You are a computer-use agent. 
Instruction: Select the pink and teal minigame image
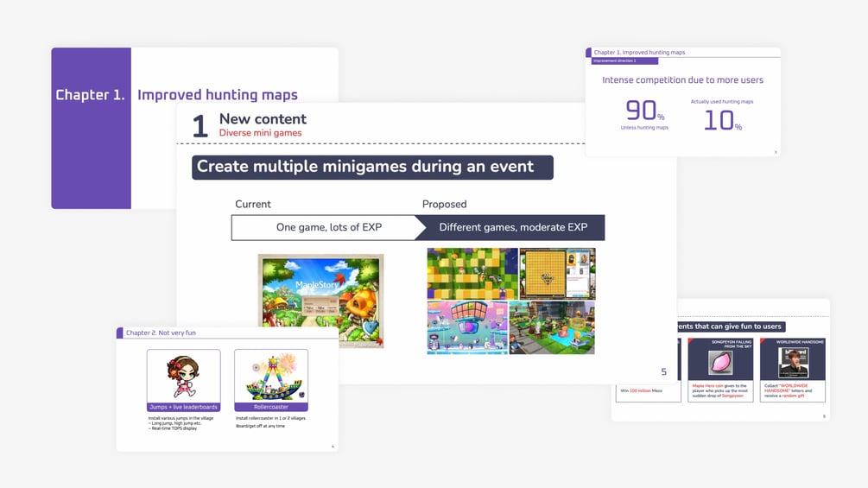point(467,327)
